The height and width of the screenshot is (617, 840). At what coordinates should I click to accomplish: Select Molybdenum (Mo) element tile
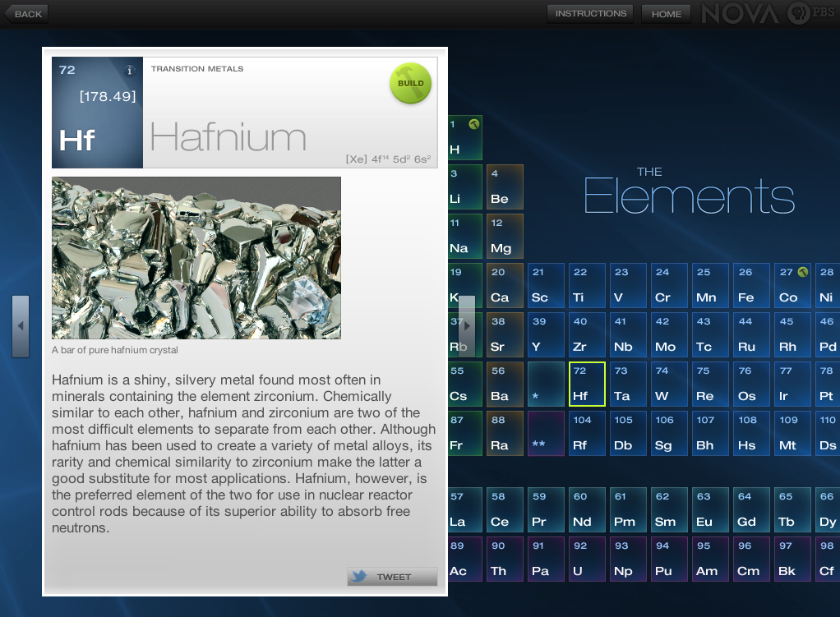pos(669,334)
